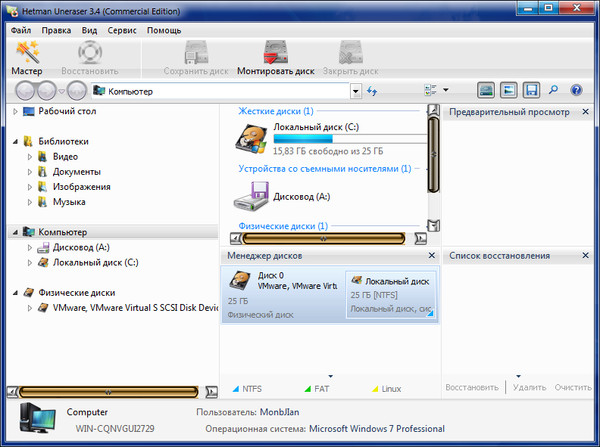The width and height of the screenshot is (600, 447).
Task: Click the floppy disk save icon in toolbar
Action: click(532, 91)
